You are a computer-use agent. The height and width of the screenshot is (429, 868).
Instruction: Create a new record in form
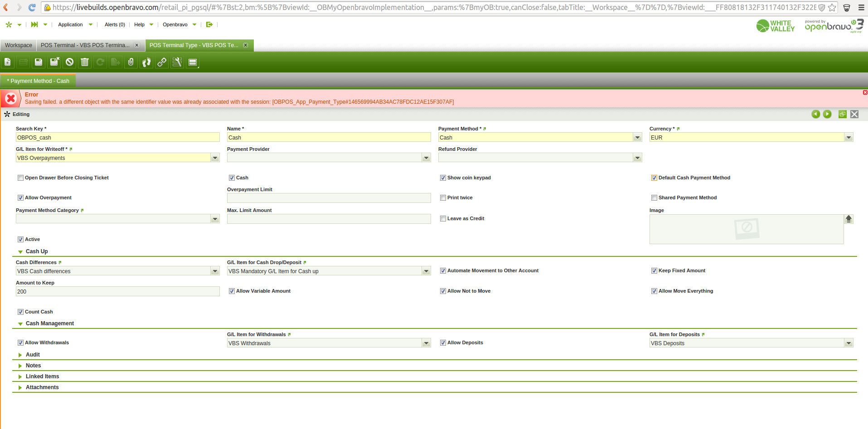(x=8, y=62)
